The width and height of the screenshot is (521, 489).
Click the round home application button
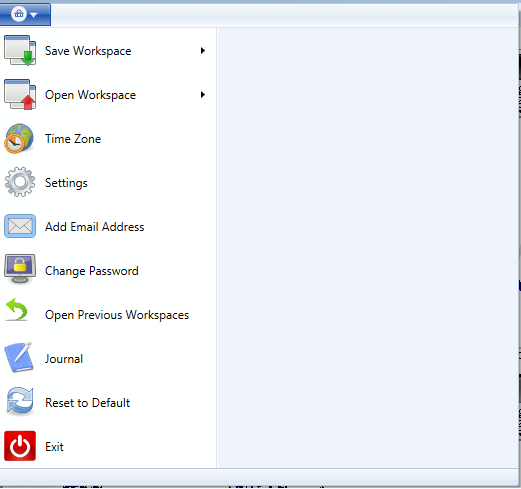point(19,14)
